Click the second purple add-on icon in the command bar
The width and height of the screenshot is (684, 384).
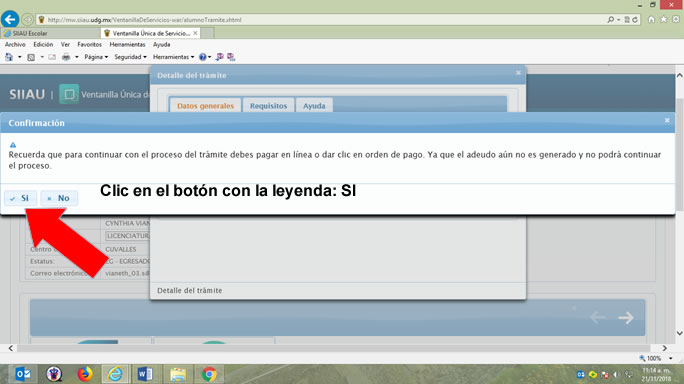pyautogui.click(x=231, y=57)
